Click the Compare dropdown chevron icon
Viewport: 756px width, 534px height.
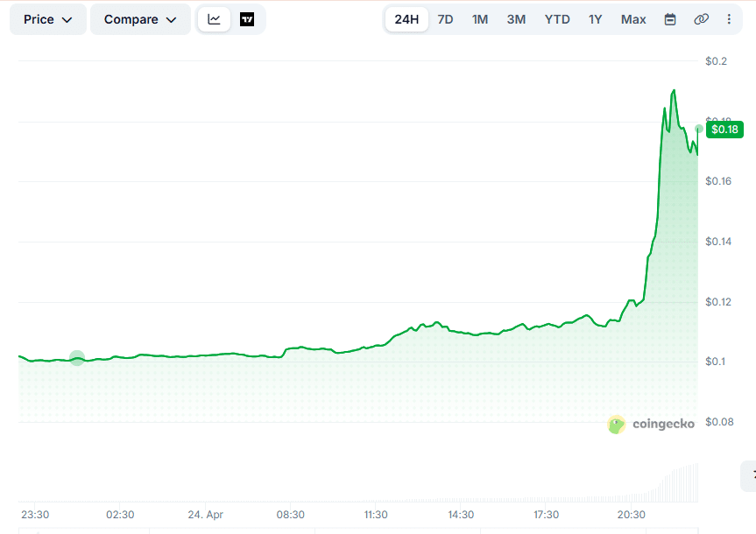point(172,18)
